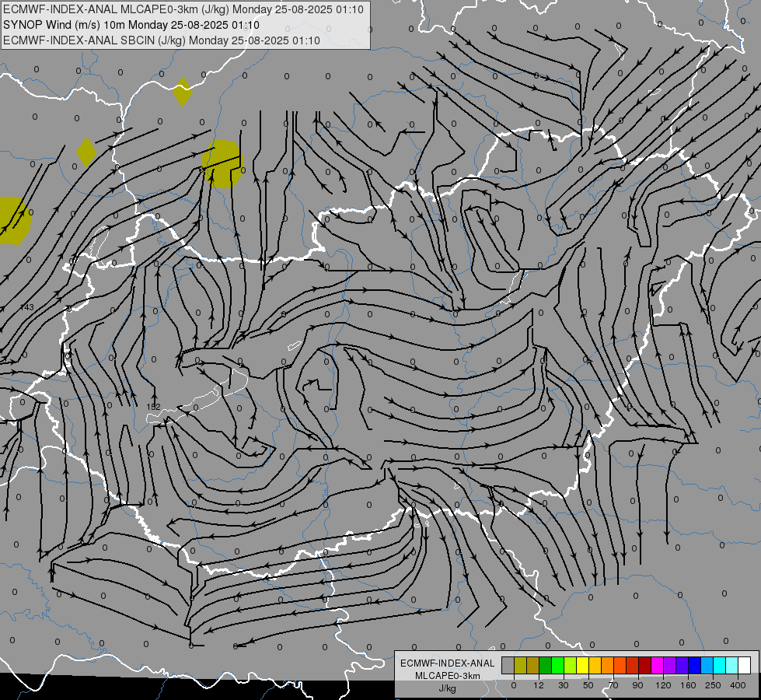The width and height of the screenshot is (761, 700).
Task: Click the '152' value on the map
Action: pyautogui.click(x=153, y=407)
